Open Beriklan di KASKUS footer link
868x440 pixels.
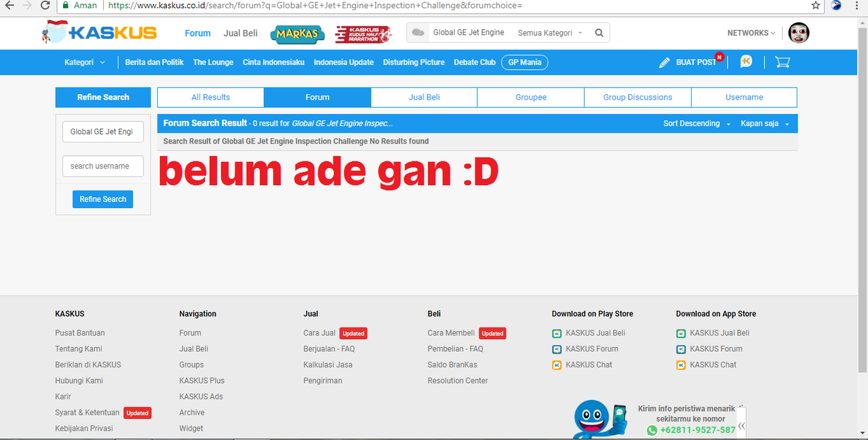click(x=88, y=365)
